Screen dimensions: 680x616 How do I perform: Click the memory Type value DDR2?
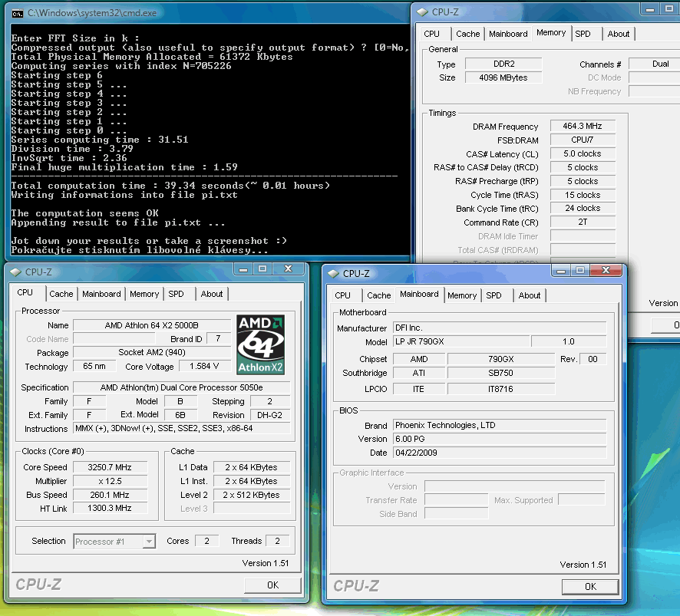click(503, 64)
